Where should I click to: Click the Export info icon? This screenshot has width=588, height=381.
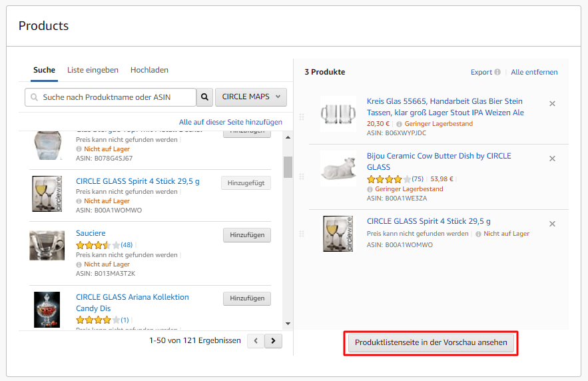pos(497,72)
